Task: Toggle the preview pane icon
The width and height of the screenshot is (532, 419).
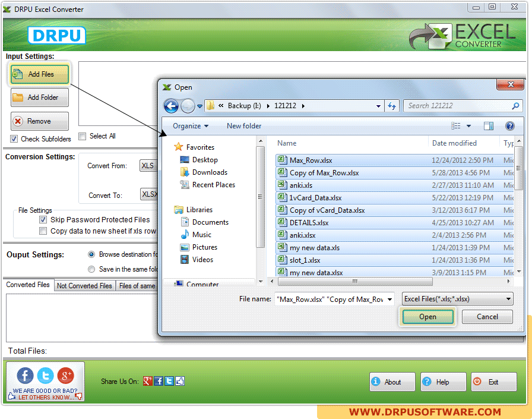Action: 489,126
